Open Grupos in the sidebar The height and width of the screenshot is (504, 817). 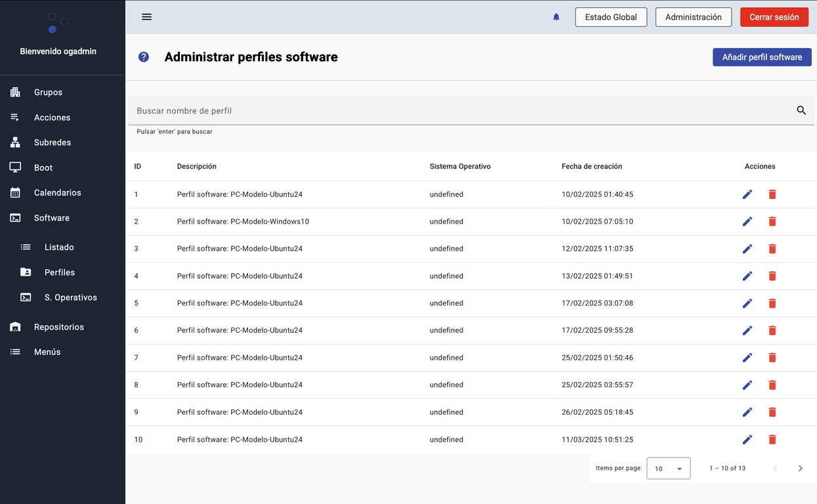pos(48,93)
